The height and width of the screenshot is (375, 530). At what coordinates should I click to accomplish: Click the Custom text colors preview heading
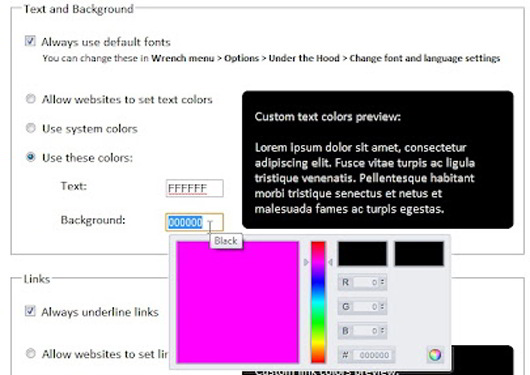coord(328,117)
